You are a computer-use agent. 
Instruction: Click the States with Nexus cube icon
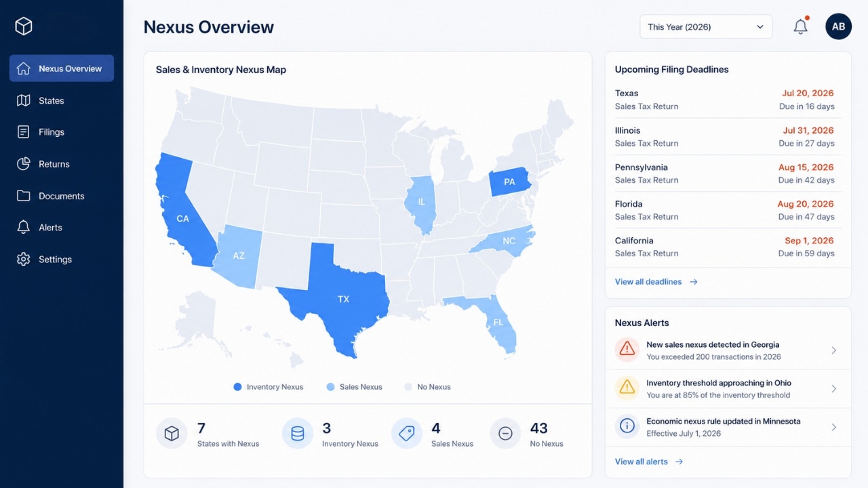coord(172,434)
